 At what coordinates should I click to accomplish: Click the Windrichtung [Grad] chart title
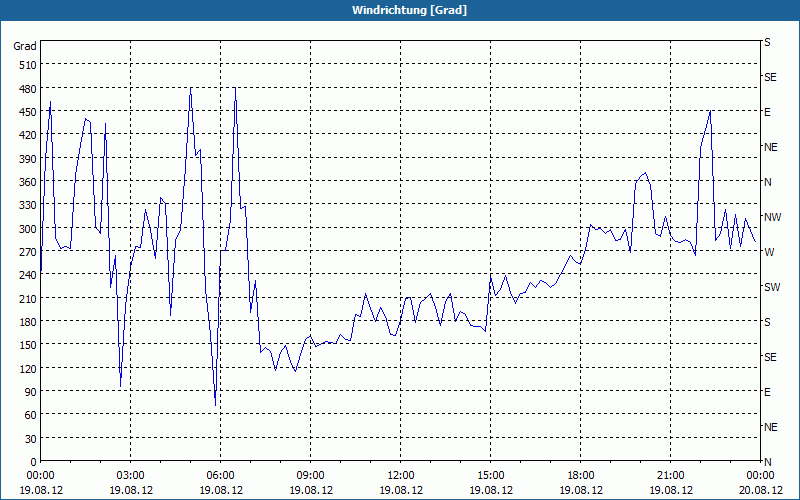click(409, 10)
